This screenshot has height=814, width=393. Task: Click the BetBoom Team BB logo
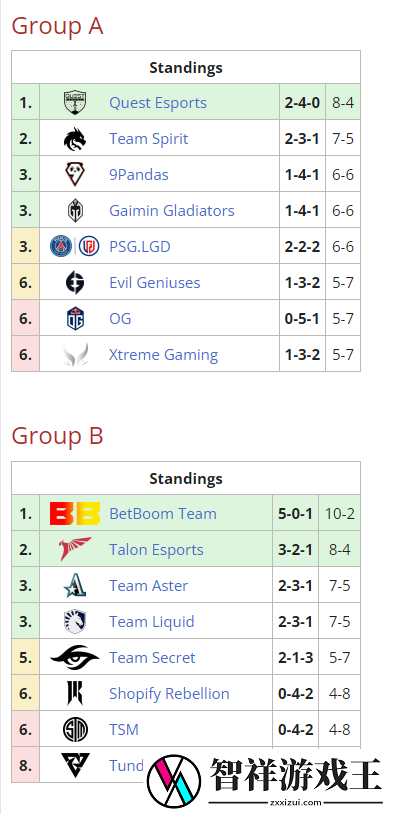click(x=75, y=513)
